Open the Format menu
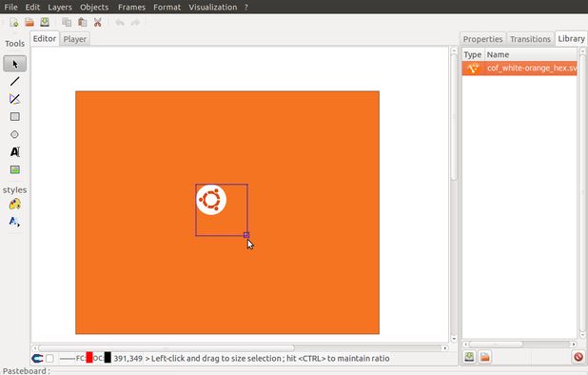The image size is (588, 375). point(167,7)
